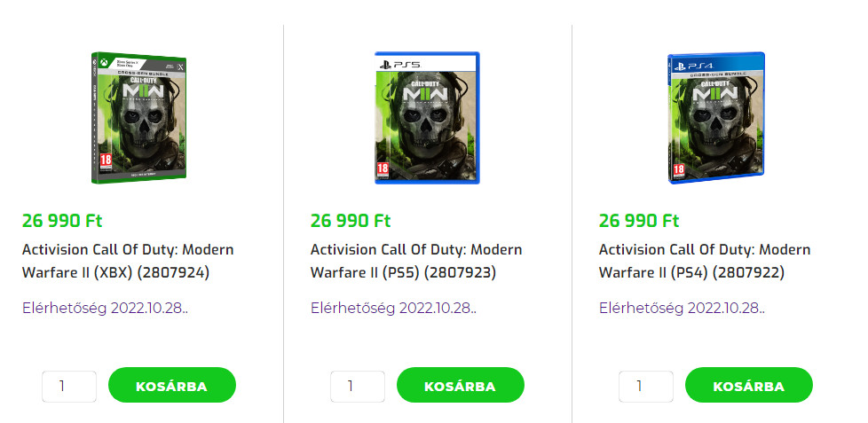Click the Modern Warfare II (XBX) product title
The image size is (868, 423).
tap(128, 261)
